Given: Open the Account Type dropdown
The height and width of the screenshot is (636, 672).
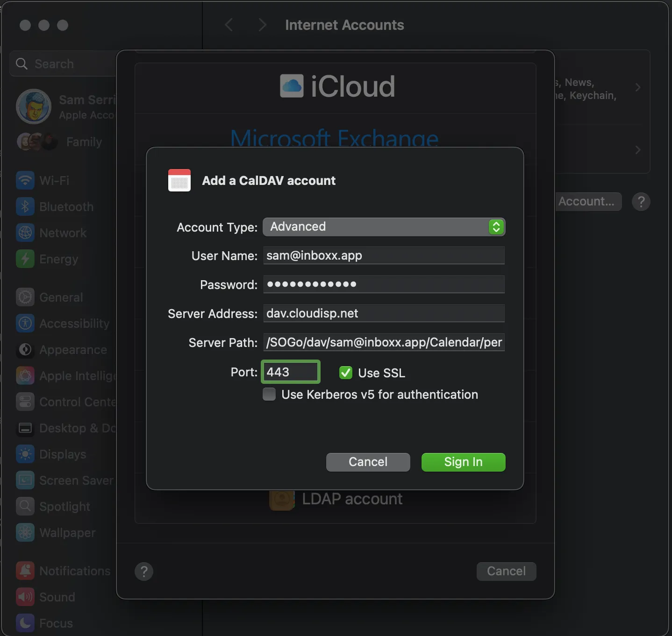Looking at the screenshot, I should point(384,227).
